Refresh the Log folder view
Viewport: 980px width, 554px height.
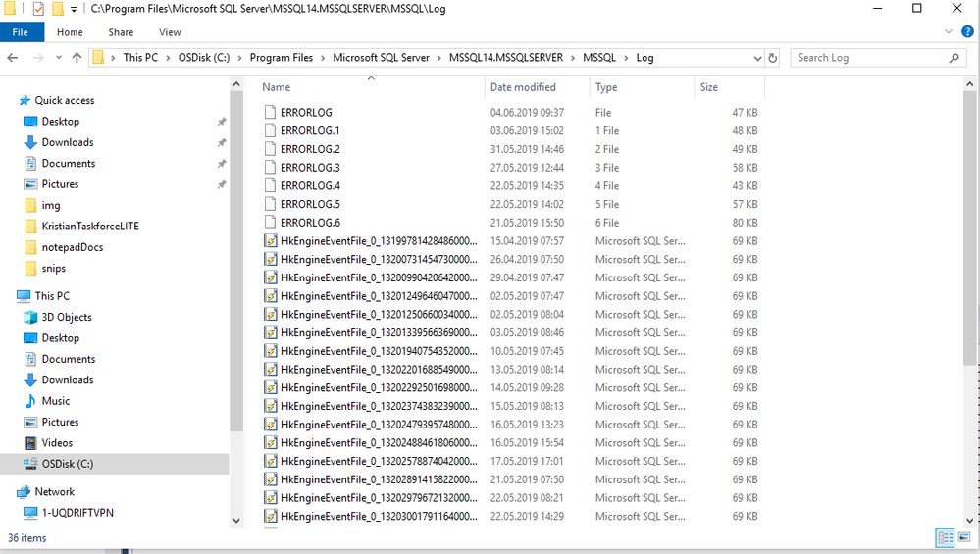(772, 58)
